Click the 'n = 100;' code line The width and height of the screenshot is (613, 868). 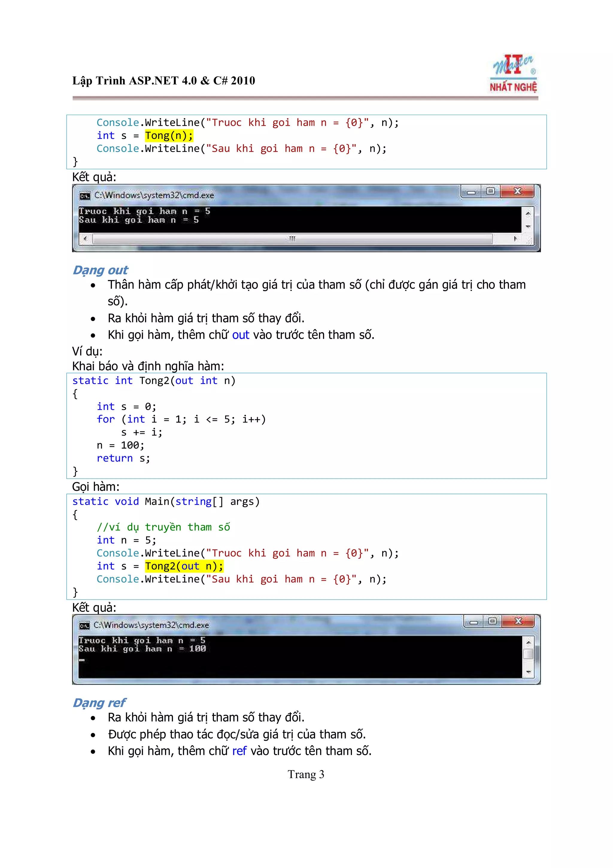click(121, 445)
